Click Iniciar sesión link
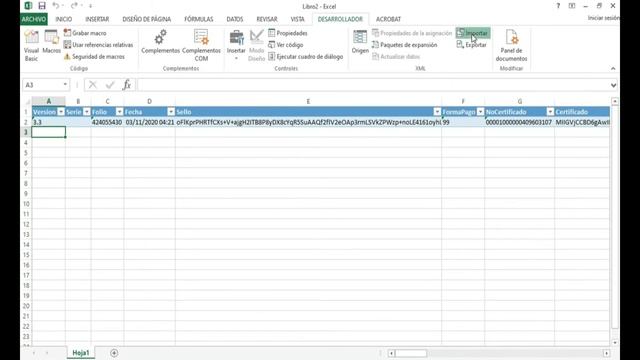The width and height of the screenshot is (640, 360). click(x=604, y=18)
